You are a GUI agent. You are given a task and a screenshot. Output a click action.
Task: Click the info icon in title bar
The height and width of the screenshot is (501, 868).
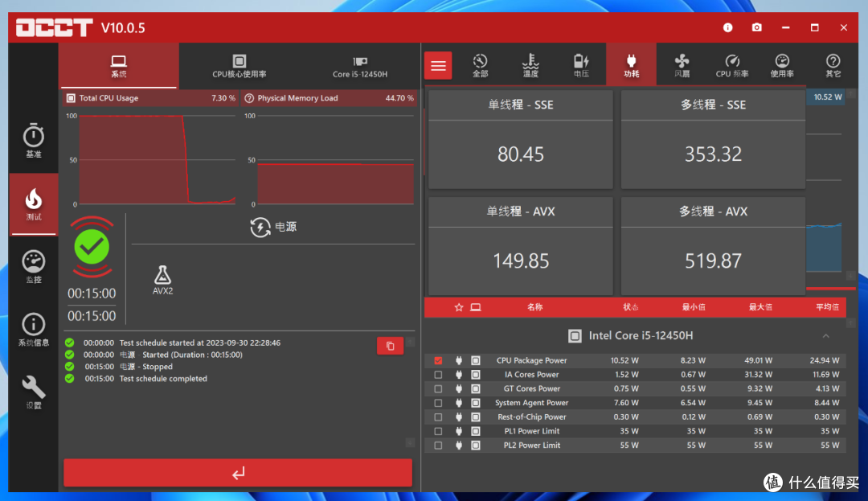728,27
